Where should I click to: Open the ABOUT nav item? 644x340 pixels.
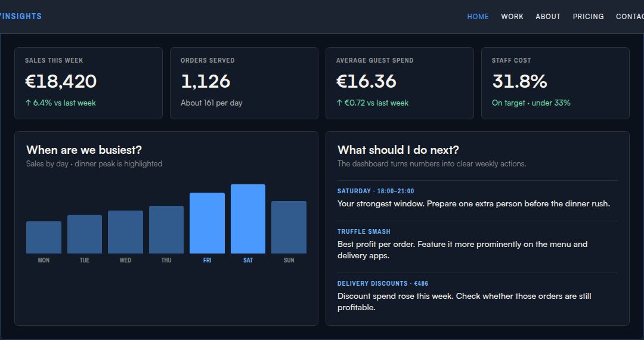tap(548, 17)
